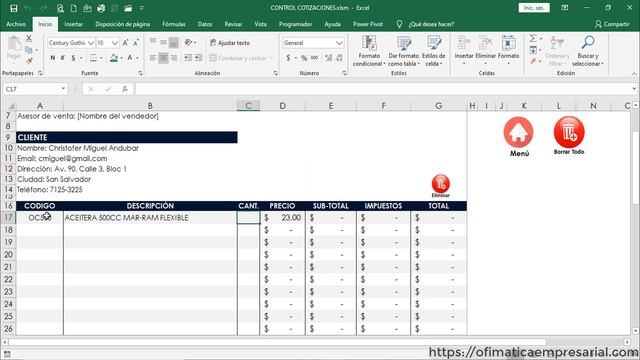Switch to the Insertar ribbon tab
This screenshot has height=360, width=640.
(x=74, y=24)
